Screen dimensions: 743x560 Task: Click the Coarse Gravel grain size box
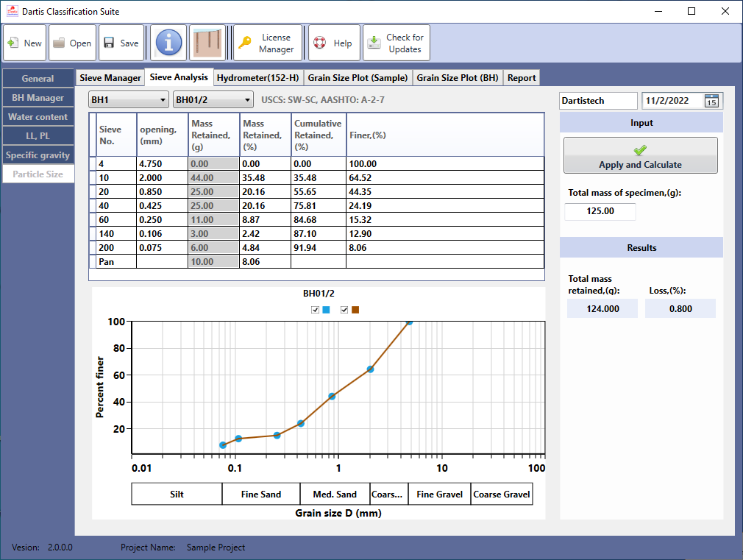click(502, 494)
